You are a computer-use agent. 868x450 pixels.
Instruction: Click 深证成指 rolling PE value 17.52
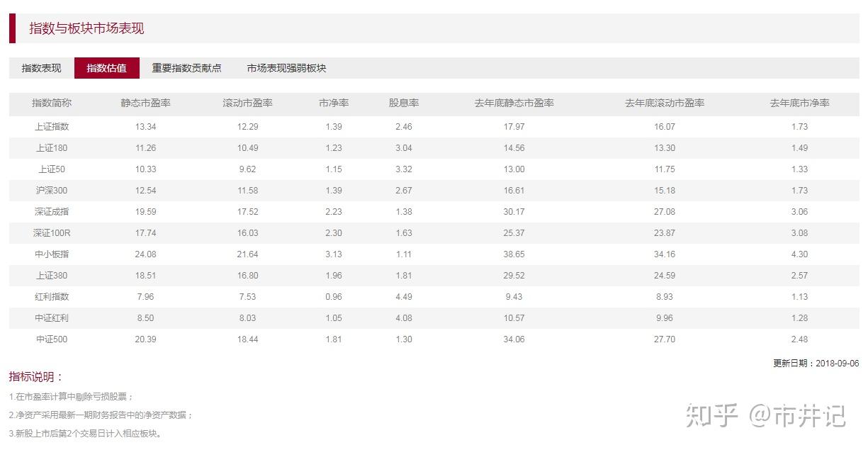[248, 212]
